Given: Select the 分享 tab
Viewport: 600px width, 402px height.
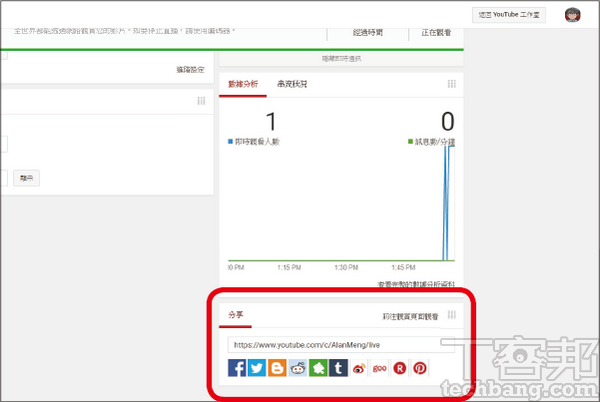Looking at the screenshot, I should pyautogui.click(x=235, y=315).
